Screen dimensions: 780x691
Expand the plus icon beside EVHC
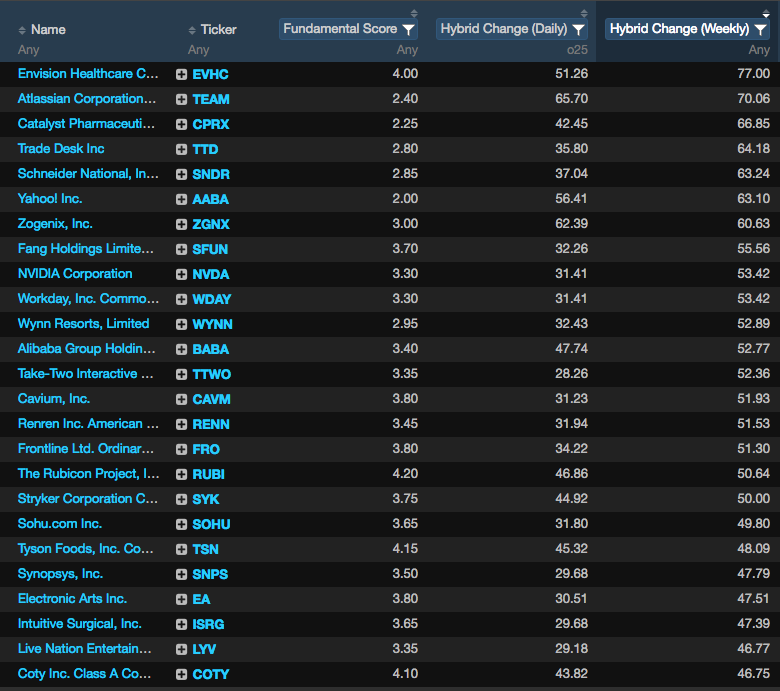pyautogui.click(x=182, y=74)
